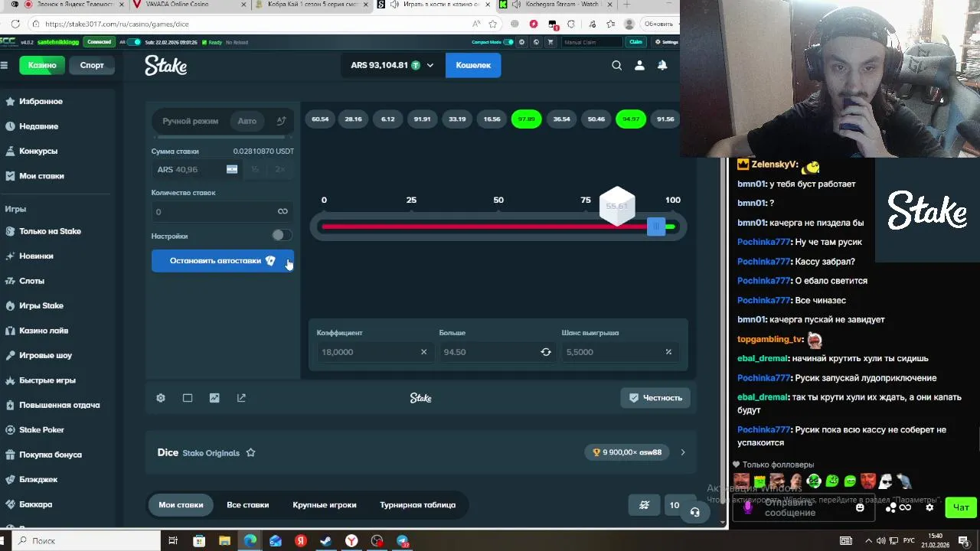This screenshot has height=551, width=980.
Task: Click the Claim button in extension bar
Action: click(x=635, y=42)
